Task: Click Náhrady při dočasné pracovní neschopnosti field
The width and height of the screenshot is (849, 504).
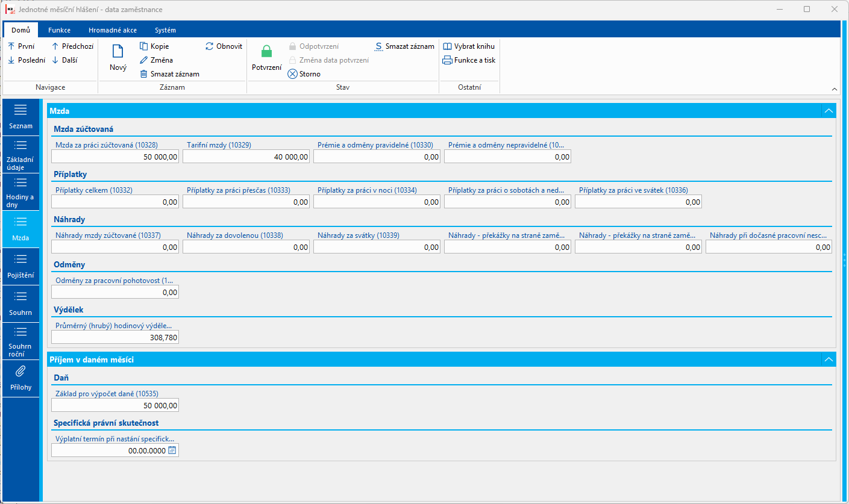Action: [769, 247]
